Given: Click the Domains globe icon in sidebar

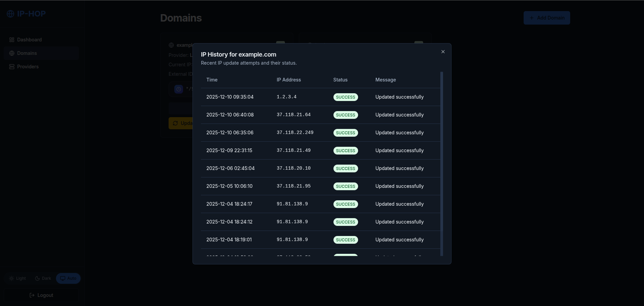Looking at the screenshot, I should coord(12,53).
